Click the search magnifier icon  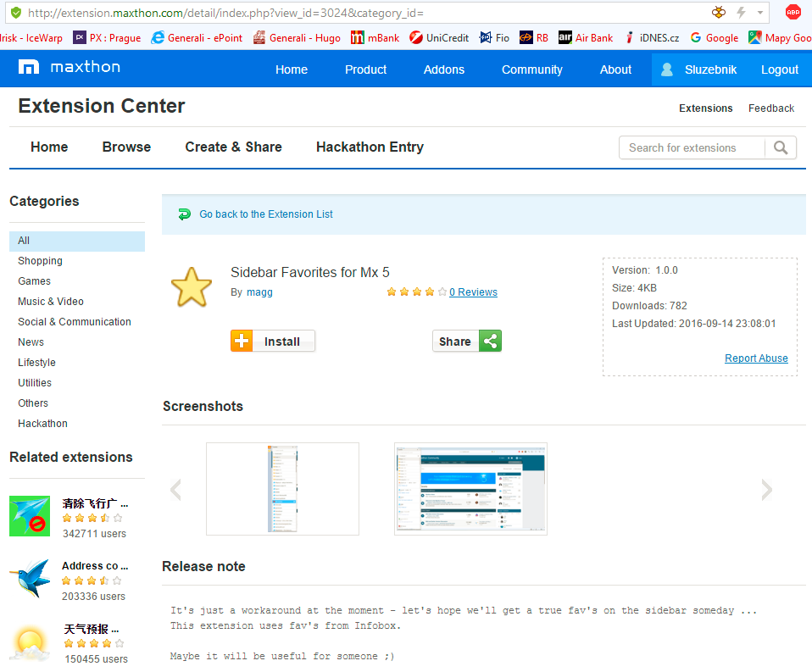tap(781, 147)
